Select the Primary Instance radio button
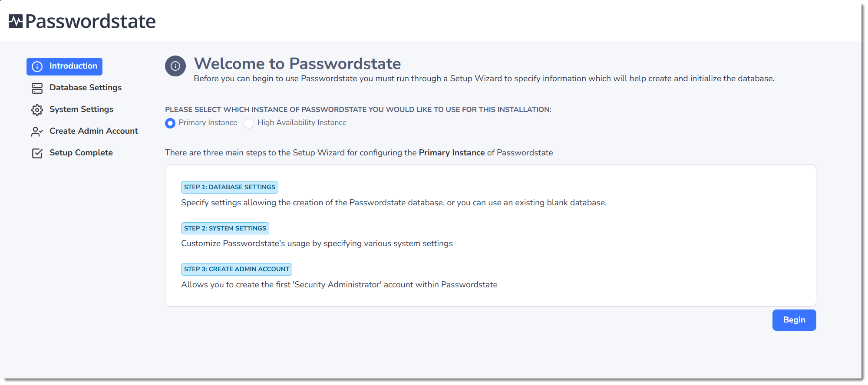 tap(170, 123)
